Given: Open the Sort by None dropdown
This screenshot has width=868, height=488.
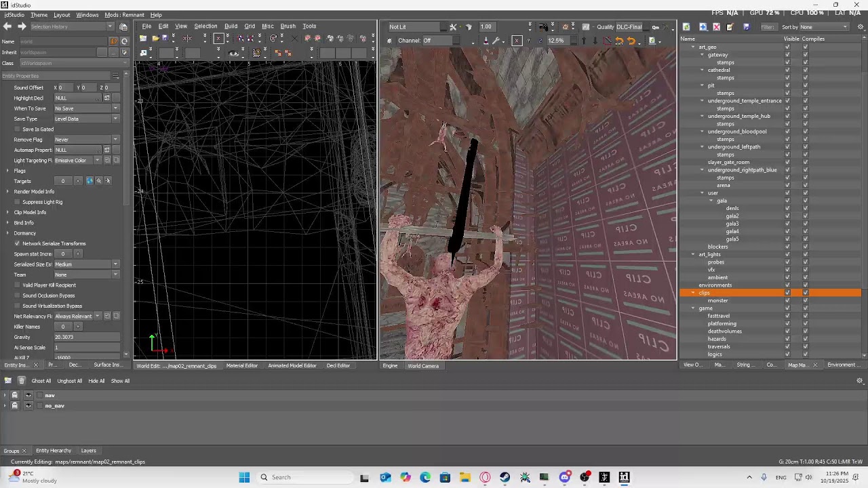Looking at the screenshot, I should coord(825,27).
